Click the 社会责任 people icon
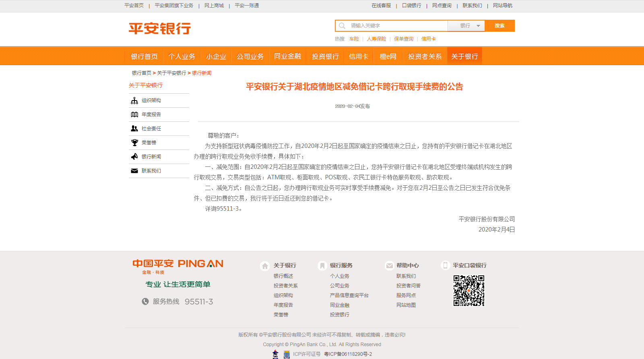This screenshot has height=359, width=644. [134, 129]
